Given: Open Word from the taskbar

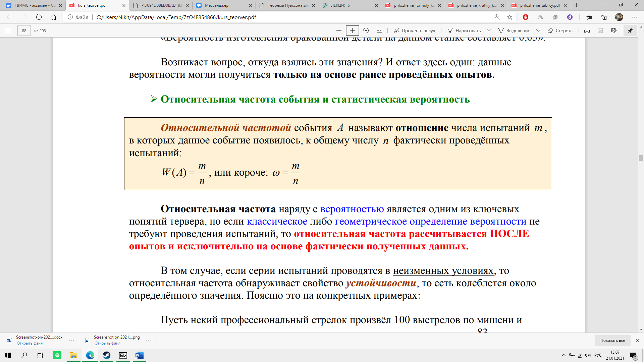Looking at the screenshot, I should (140, 355).
